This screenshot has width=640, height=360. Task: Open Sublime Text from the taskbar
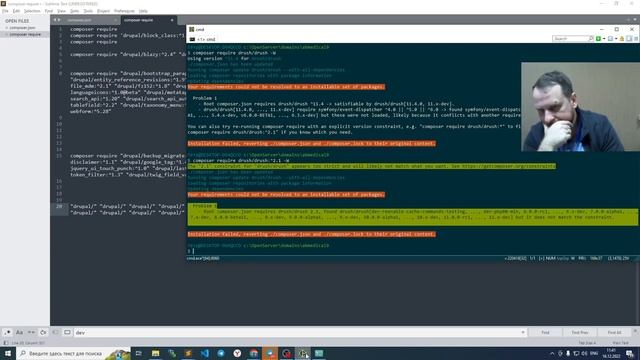pyautogui.click(x=188, y=353)
